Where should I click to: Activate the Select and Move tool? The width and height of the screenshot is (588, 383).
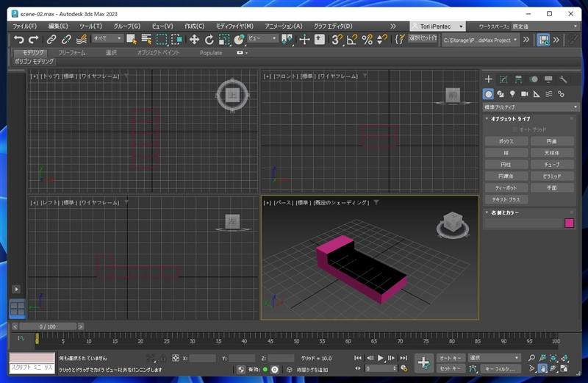[194, 40]
